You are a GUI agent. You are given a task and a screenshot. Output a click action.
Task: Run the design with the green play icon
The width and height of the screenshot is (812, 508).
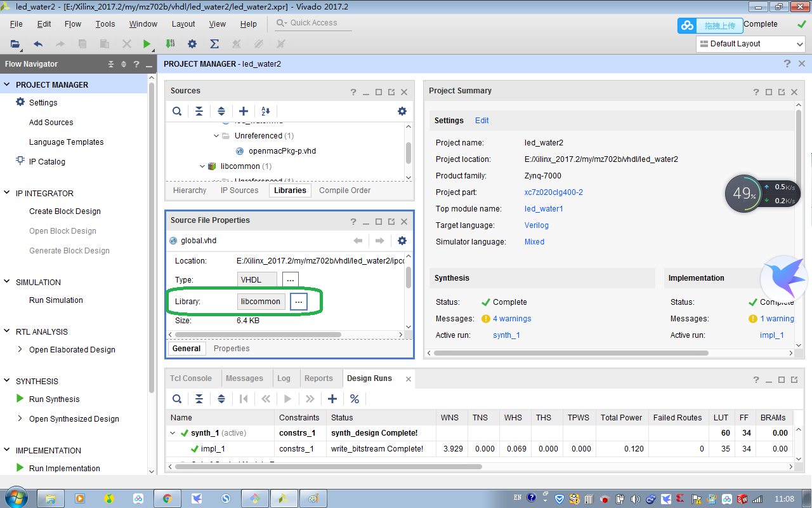(x=147, y=44)
